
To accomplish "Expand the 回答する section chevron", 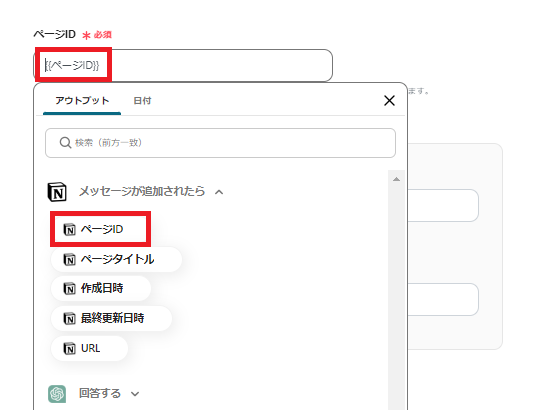I will pos(135,394).
